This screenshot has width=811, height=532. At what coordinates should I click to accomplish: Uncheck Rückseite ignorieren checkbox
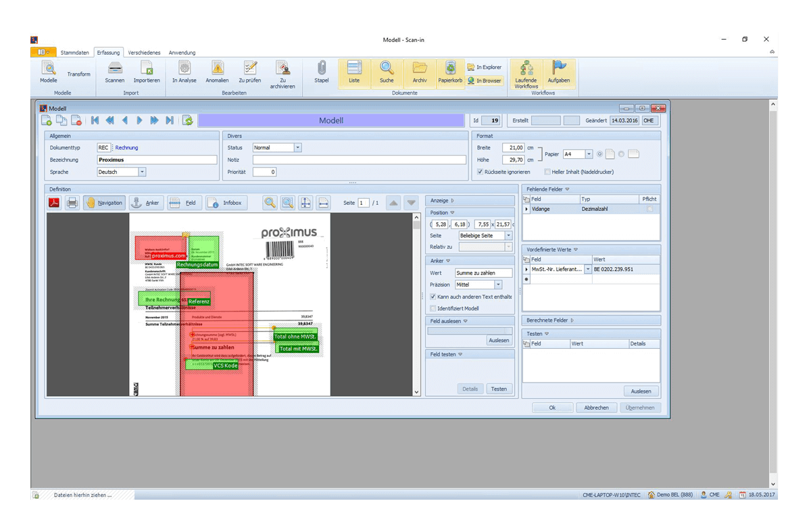480,172
